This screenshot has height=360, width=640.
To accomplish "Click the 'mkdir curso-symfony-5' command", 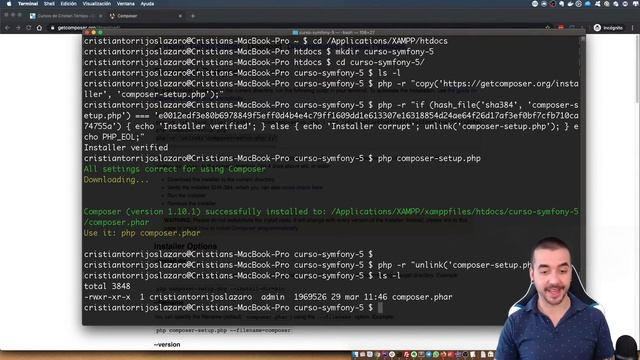I will (384, 52).
